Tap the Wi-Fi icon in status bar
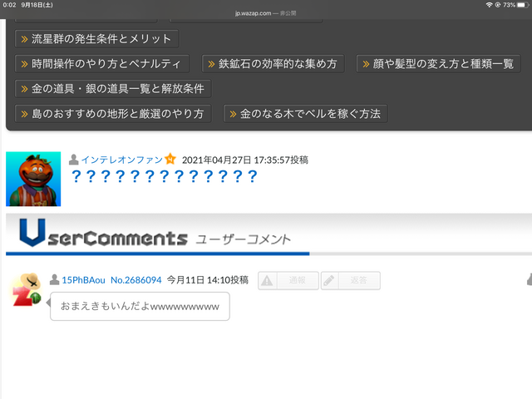532x399 pixels. (x=489, y=5)
